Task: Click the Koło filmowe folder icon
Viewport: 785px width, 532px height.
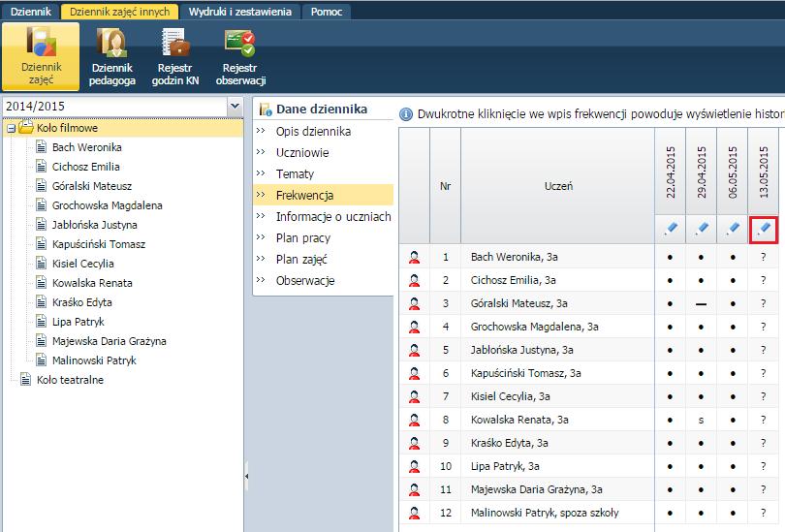Action: coord(26,127)
